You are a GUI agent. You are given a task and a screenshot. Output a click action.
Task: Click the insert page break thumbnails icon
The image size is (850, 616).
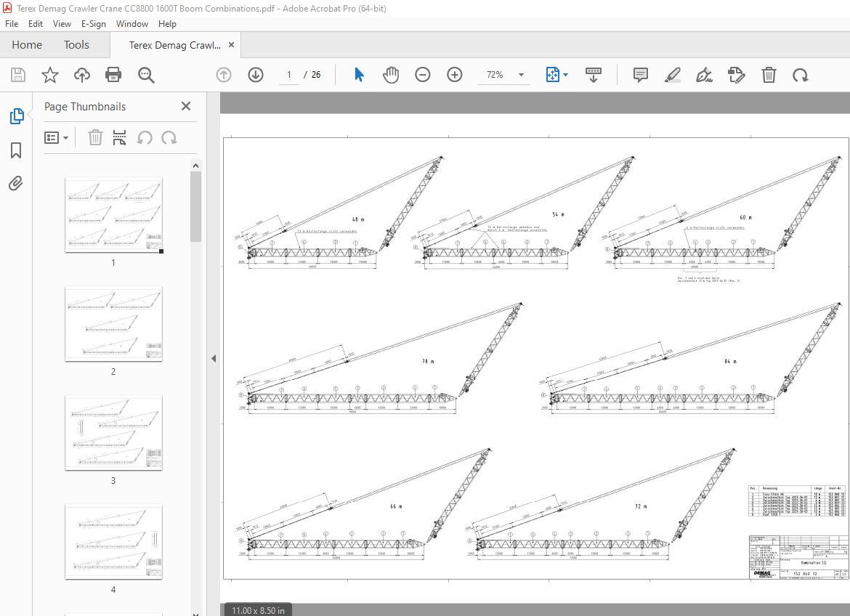(x=119, y=138)
